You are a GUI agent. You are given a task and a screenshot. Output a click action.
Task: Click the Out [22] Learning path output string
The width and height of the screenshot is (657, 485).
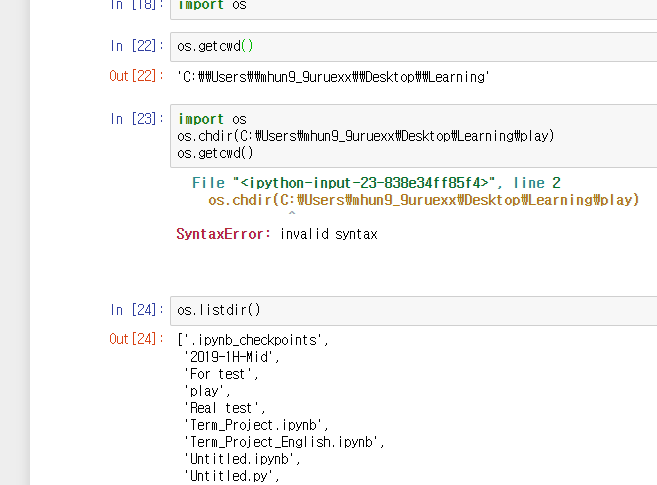[x=333, y=77]
